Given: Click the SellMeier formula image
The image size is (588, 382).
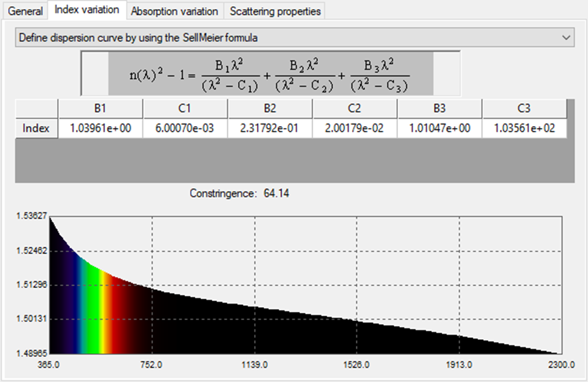Looking at the screenshot, I should [271, 74].
